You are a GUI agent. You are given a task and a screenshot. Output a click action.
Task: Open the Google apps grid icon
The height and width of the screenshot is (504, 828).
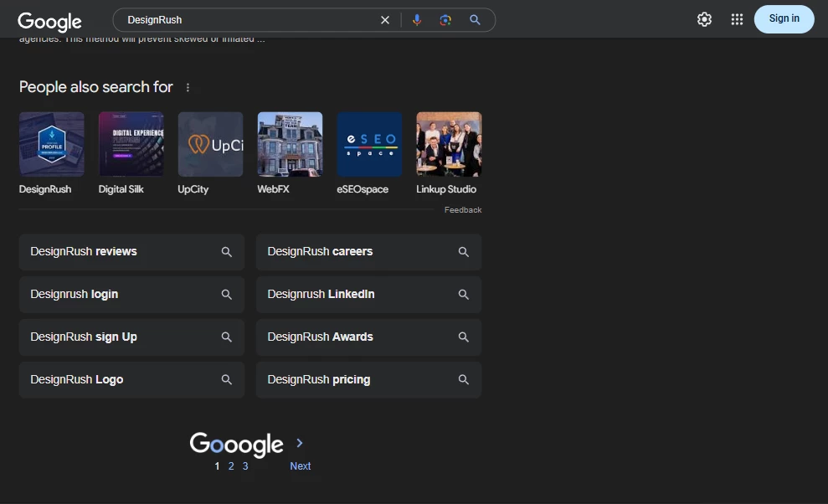click(737, 19)
